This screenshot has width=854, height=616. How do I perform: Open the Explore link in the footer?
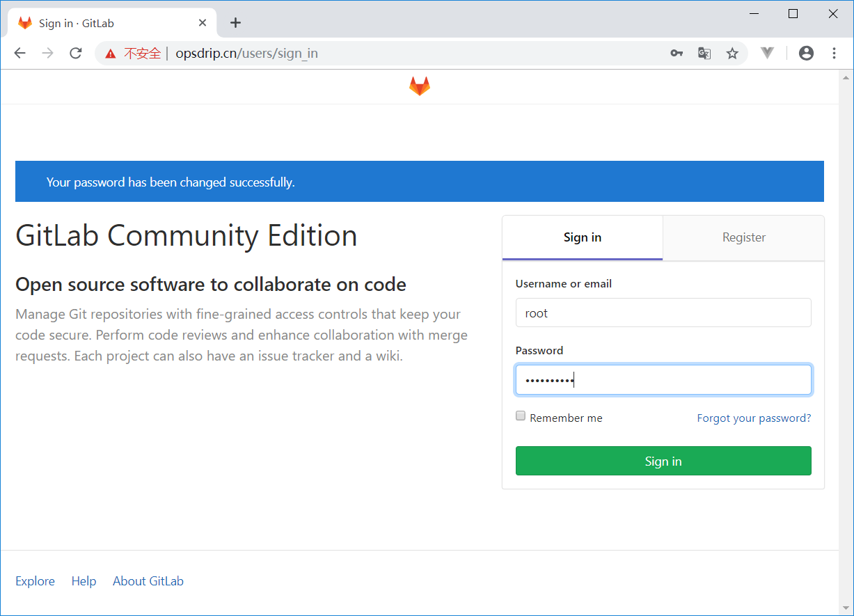[35, 581]
